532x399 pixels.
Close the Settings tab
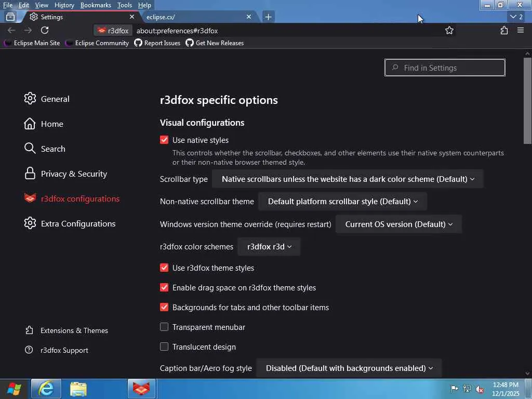[x=131, y=17]
